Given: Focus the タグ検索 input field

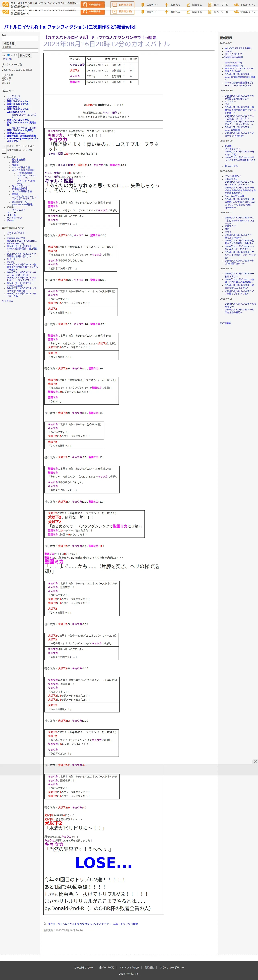Looking at the screenshot, I should (20, 51).
